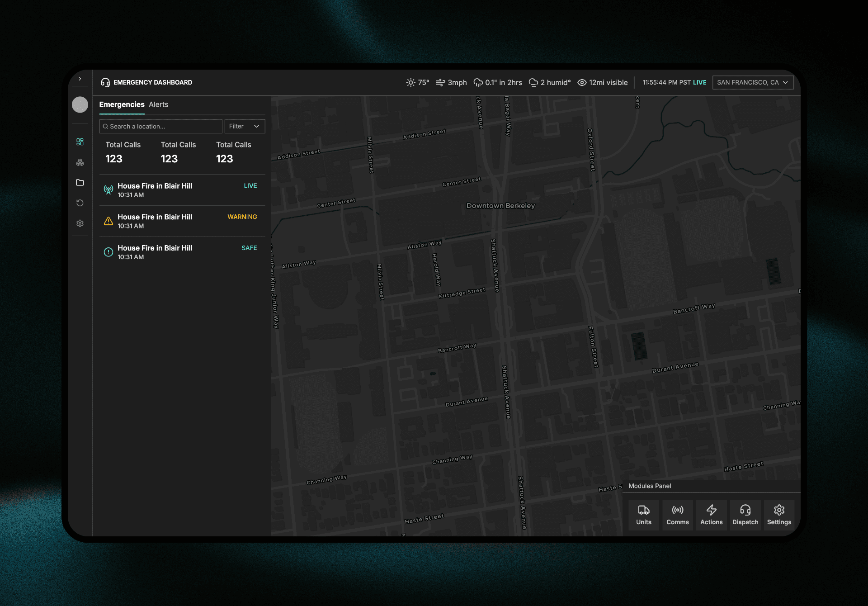Screen dimensions: 868x606
Task: Open the Comms module panel
Action: point(677,515)
